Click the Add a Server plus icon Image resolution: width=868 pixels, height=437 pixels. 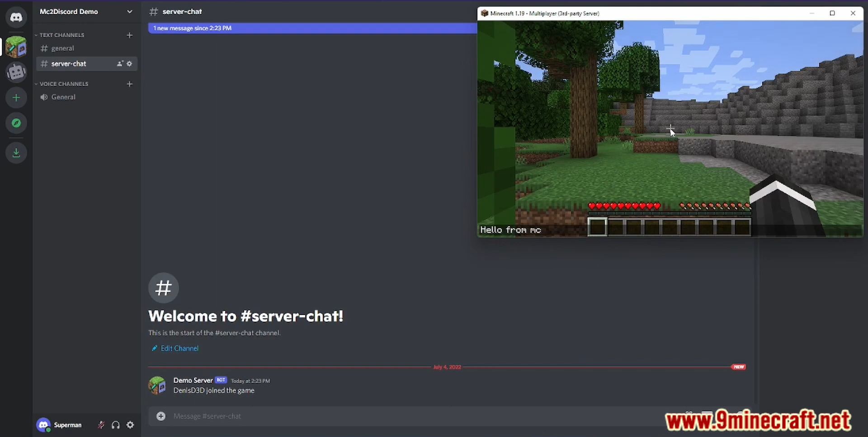pos(16,98)
